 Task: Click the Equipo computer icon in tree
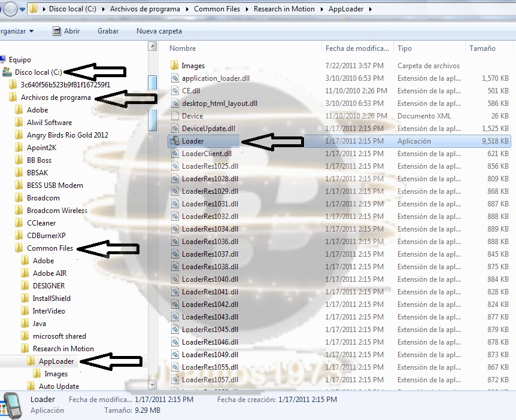click(x=2, y=60)
